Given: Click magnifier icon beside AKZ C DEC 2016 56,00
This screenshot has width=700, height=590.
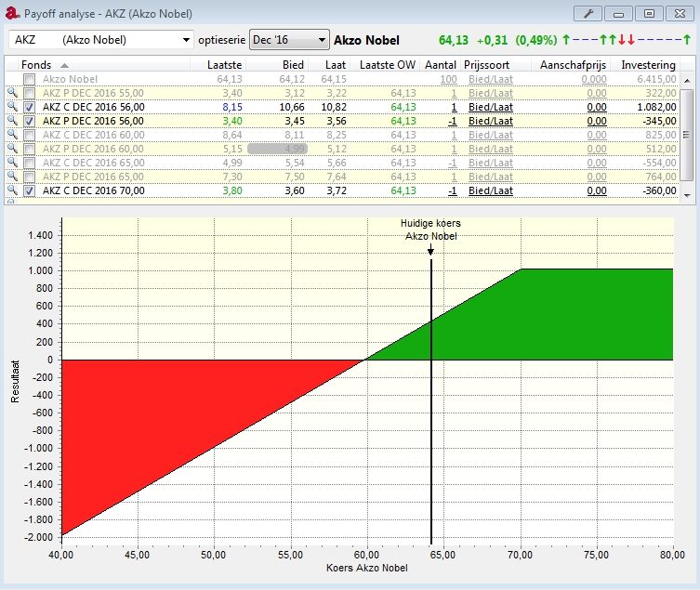Looking at the screenshot, I should 12,108.
